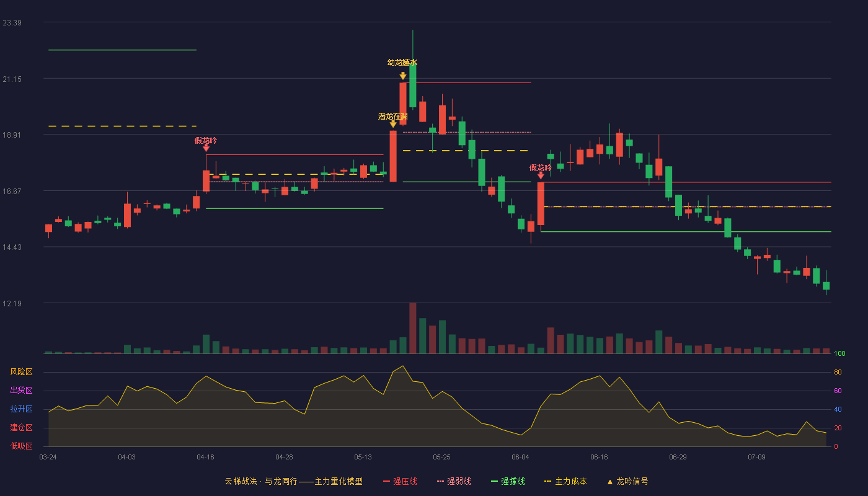Click the 18.91 price axis label
868x496 pixels.
tap(12, 135)
